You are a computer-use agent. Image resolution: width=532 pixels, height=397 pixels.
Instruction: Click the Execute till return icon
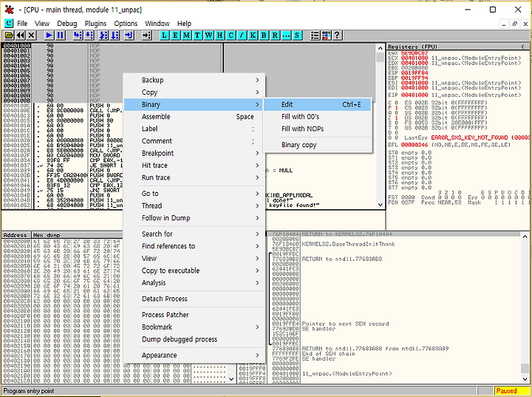coord(129,35)
